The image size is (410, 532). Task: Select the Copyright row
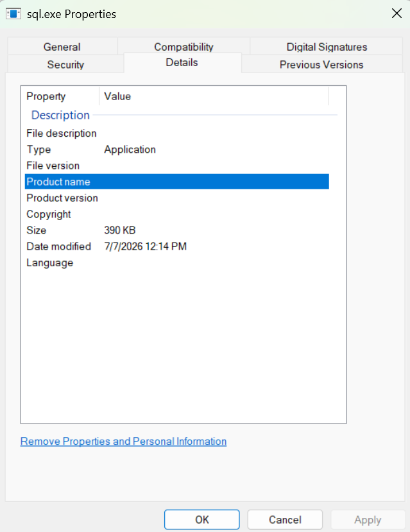(x=176, y=214)
